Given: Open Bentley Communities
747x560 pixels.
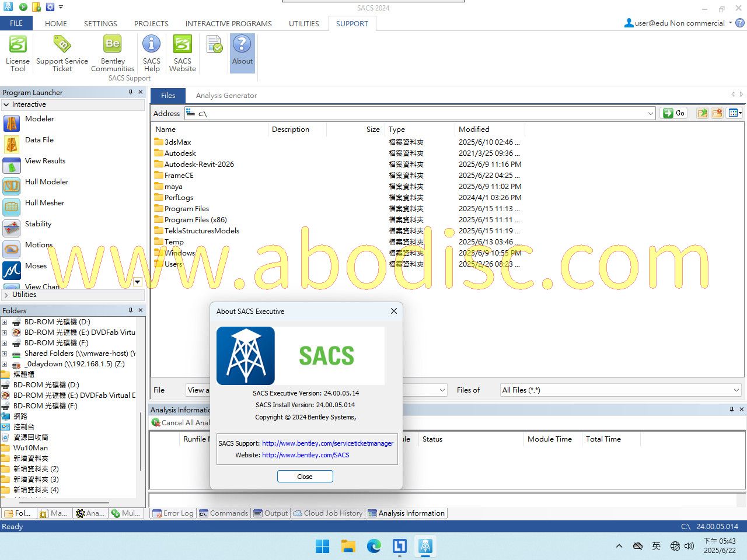Looking at the screenshot, I should [113, 54].
